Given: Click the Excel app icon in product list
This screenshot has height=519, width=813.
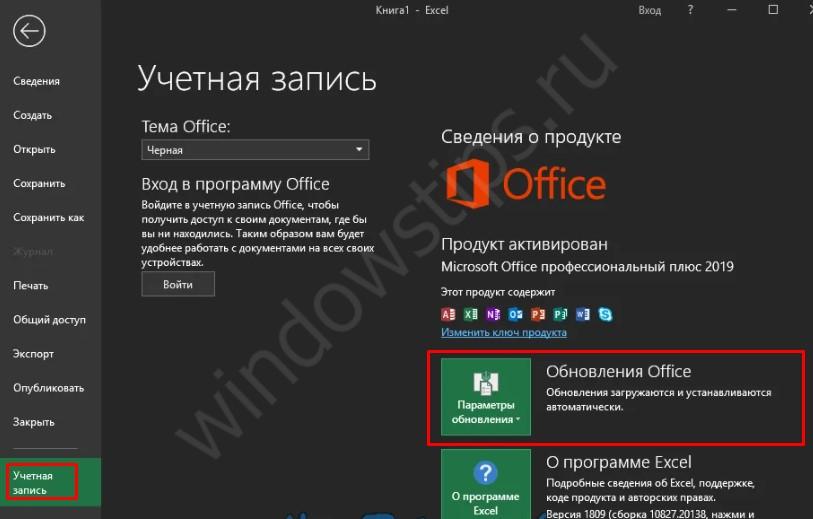Looking at the screenshot, I should click(x=471, y=314).
